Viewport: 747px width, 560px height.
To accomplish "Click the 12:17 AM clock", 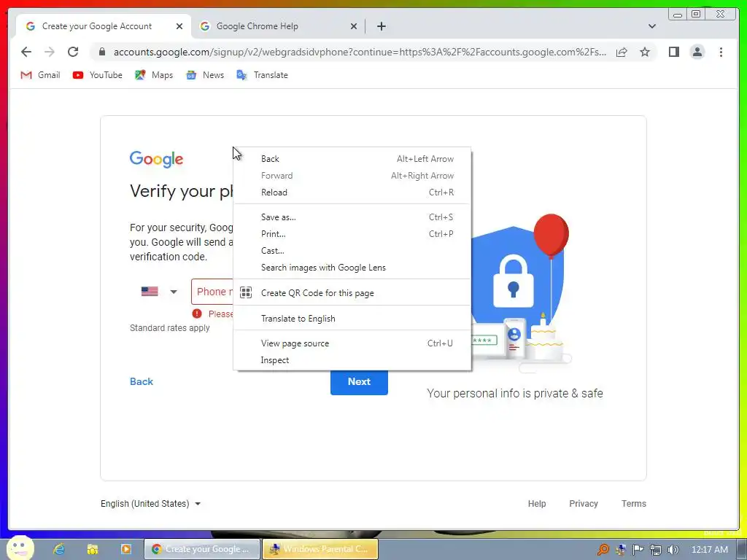I will pyautogui.click(x=709, y=550).
